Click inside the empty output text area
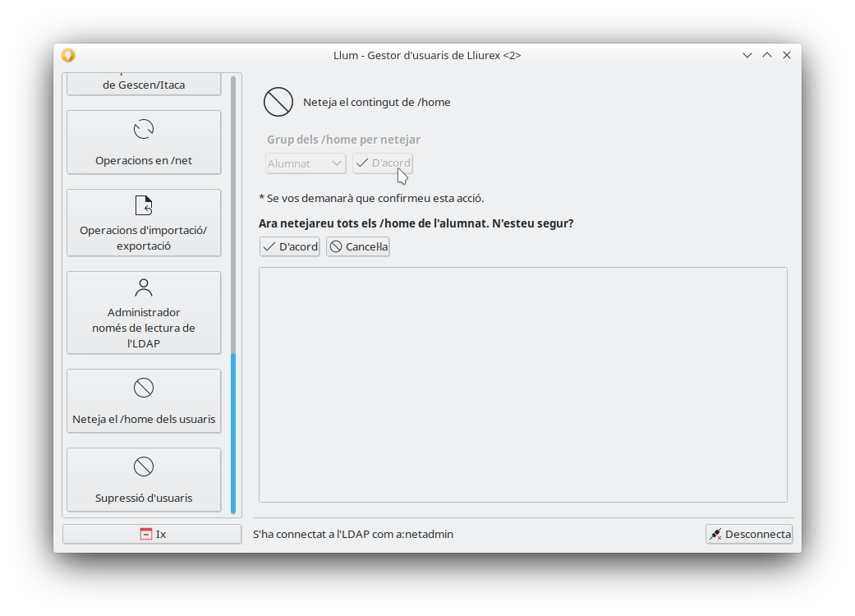The image size is (855, 616). click(x=522, y=384)
